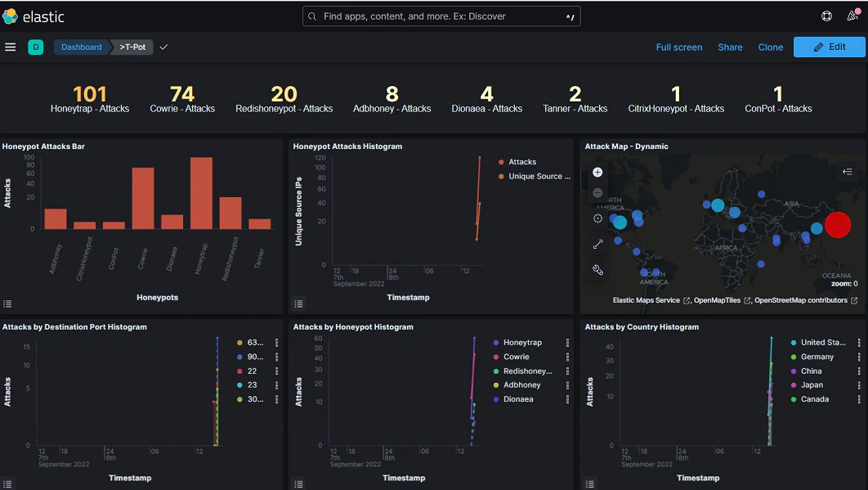Click the blue Edit button
This screenshot has height=490, width=868.
click(830, 47)
